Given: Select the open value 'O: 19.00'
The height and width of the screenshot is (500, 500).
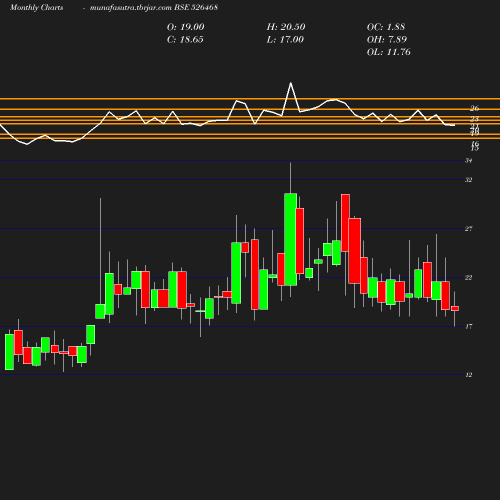Looking at the screenshot, I should [186, 27].
